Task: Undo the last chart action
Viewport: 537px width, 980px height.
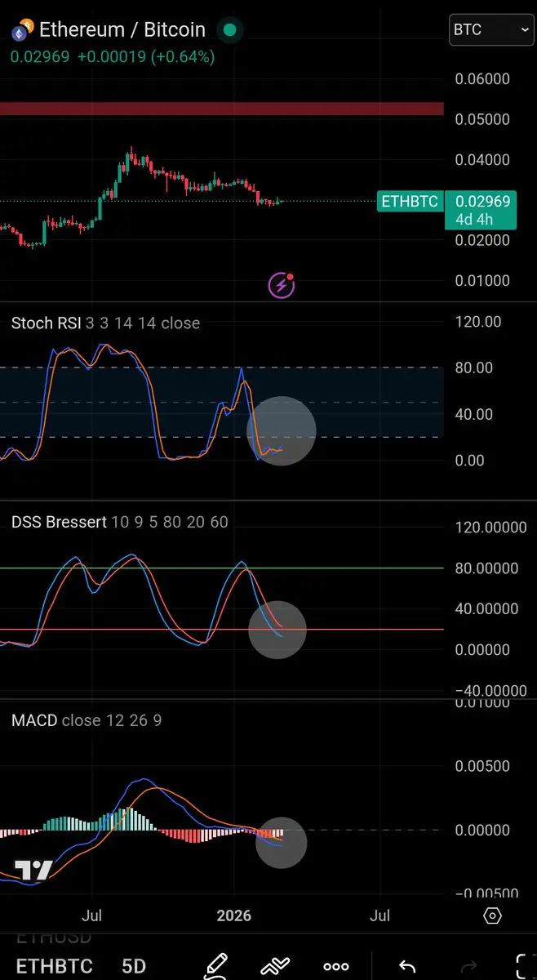Action: point(407,966)
